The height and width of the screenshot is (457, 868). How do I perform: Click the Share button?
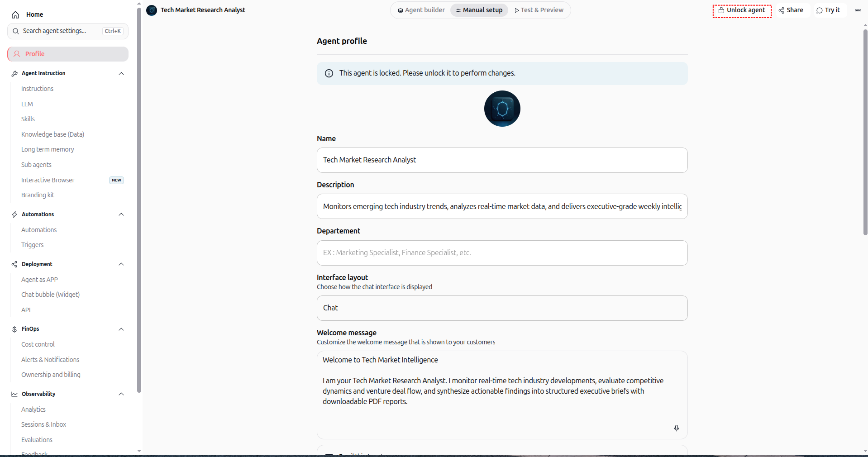pos(791,10)
